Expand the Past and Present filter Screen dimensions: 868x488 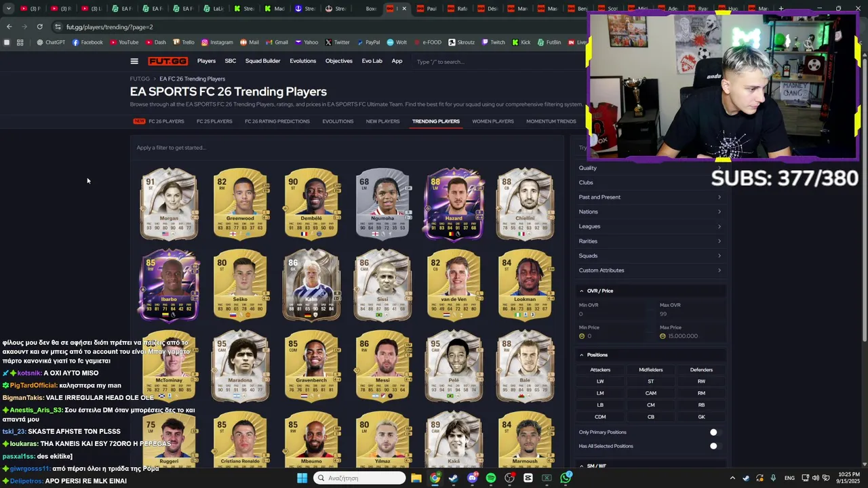(x=650, y=197)
